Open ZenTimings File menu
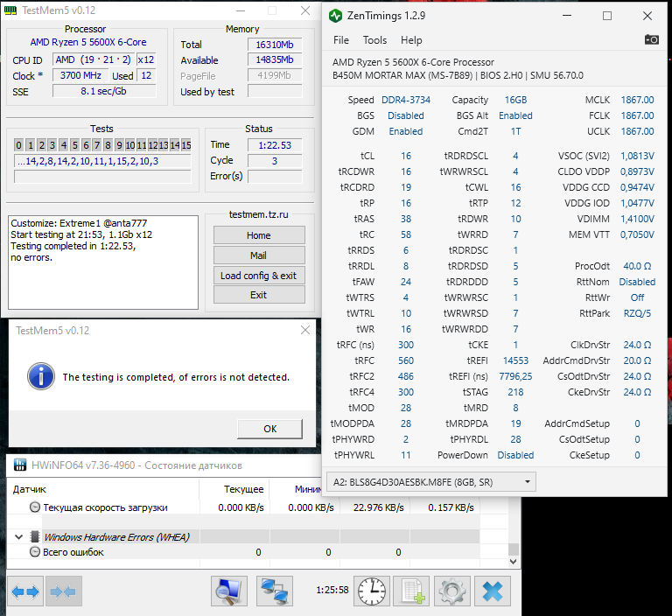Screen dimensions: 672x616 (x=341, y=40)
